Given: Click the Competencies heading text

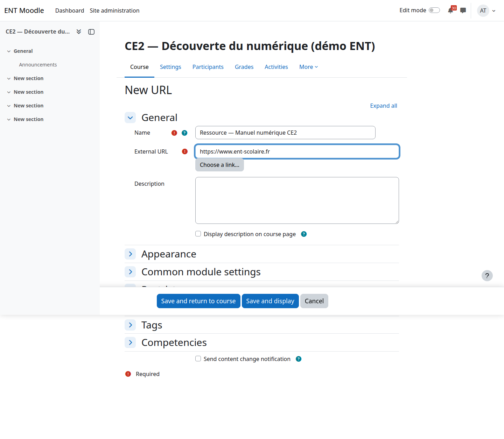Looking at the screenshot, I should (174, 342).
